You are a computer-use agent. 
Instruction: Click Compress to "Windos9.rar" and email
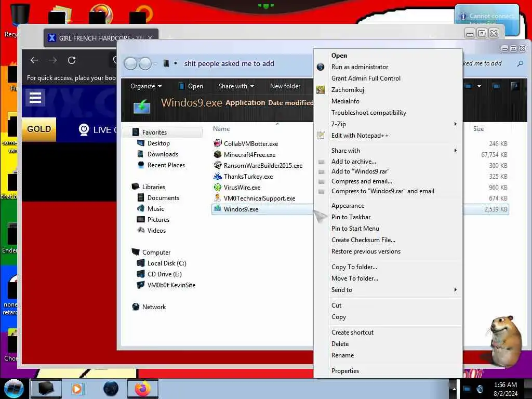click(x=383, y=191)
